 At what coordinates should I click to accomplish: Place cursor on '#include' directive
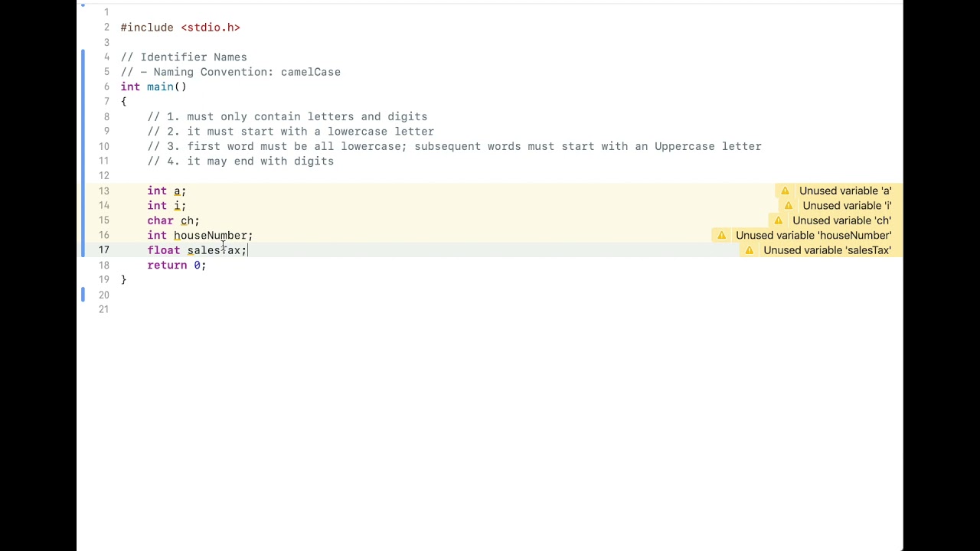tap(147, 28)
